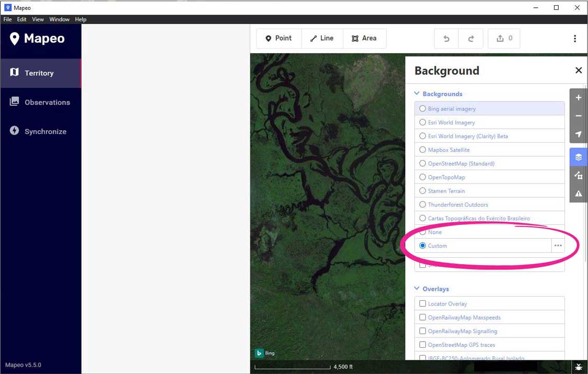The image size is (588, 374).
Task: Enable OpenRailwayMap Signalling overlay
Action: click(x=423, y=331)
